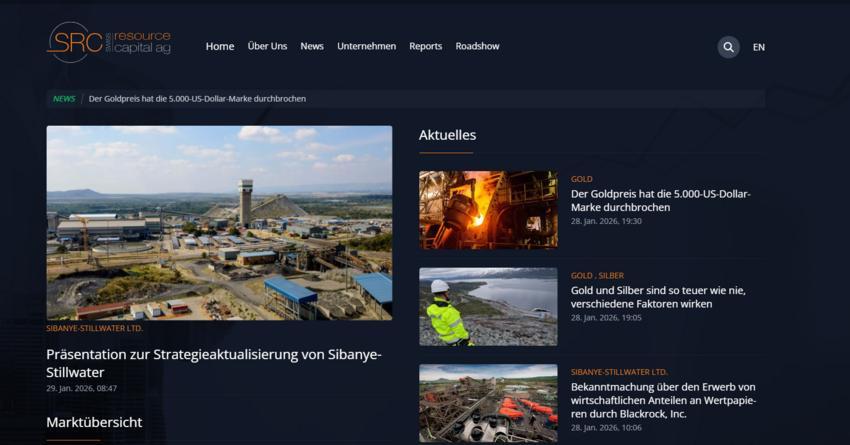The height and width of the screenshot is (445, 850).
Task: Open the large Sibanye-Stillwater mine image
Action: [x=219, y=223]
